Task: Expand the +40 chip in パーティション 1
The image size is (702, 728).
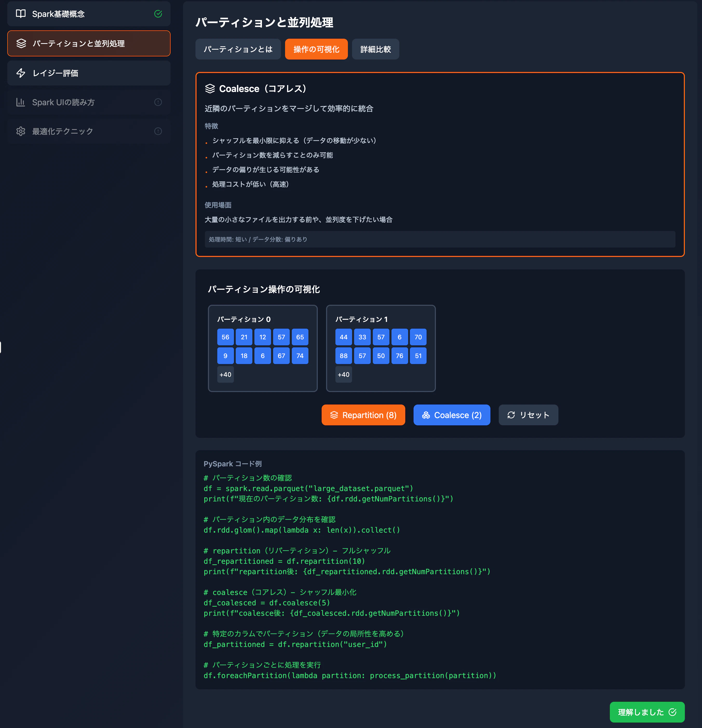Action: [x=343, y=374]
